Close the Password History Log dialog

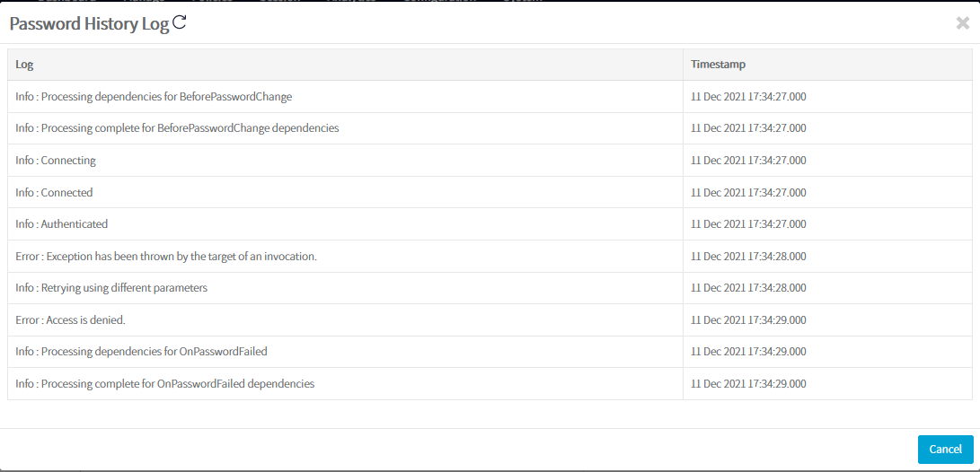962,23
